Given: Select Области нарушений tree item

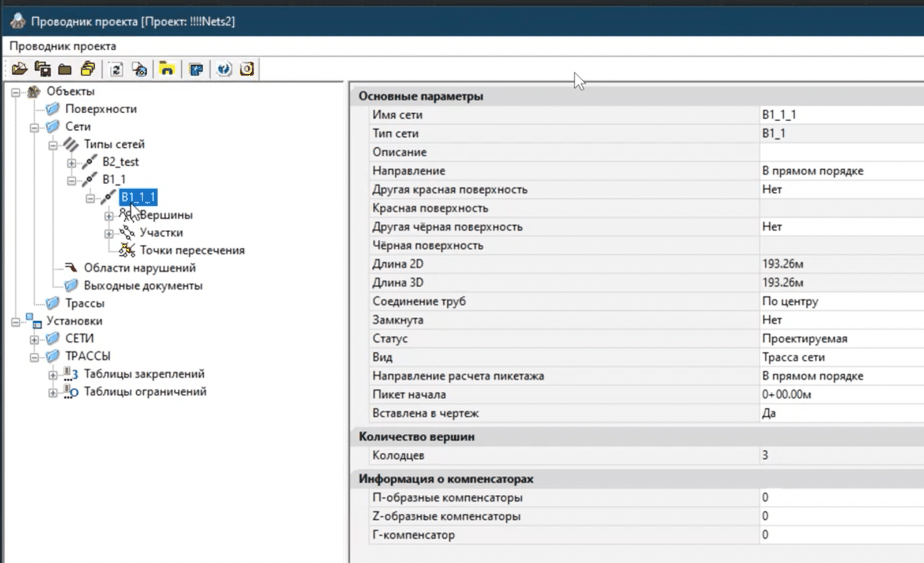Looking at the screenshot, I should 139,268.
